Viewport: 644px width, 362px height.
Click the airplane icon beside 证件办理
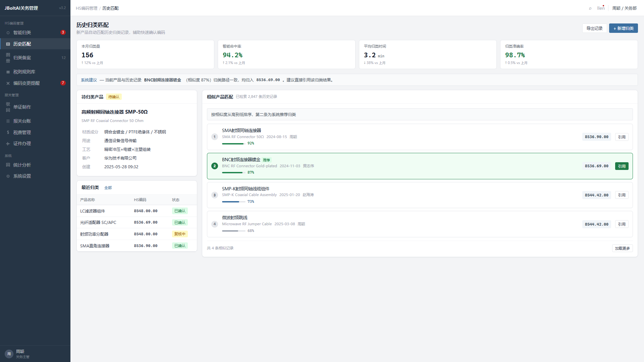pos(8,143)
